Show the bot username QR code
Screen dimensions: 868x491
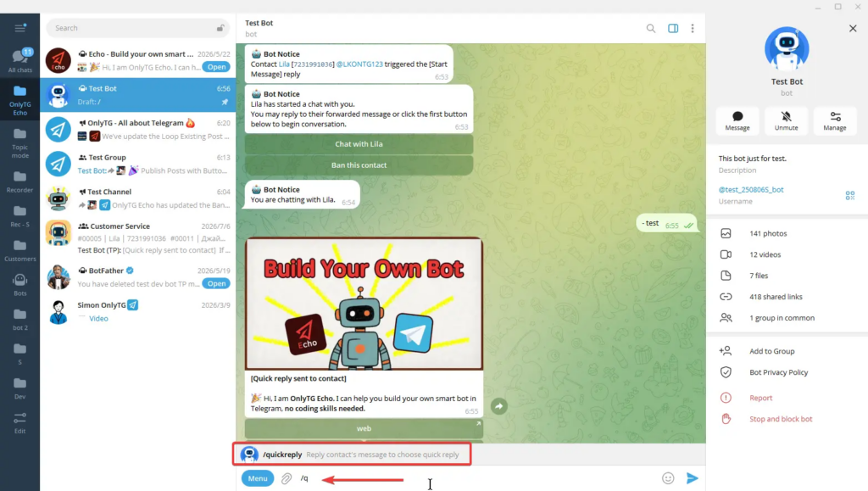click(x=849, y=195)
